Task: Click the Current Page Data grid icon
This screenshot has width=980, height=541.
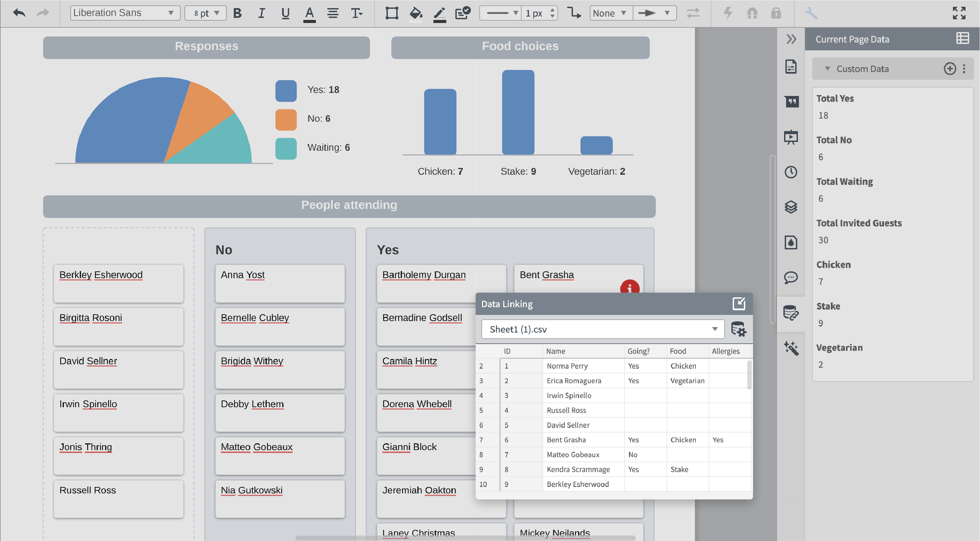Action: click(962, 38)
